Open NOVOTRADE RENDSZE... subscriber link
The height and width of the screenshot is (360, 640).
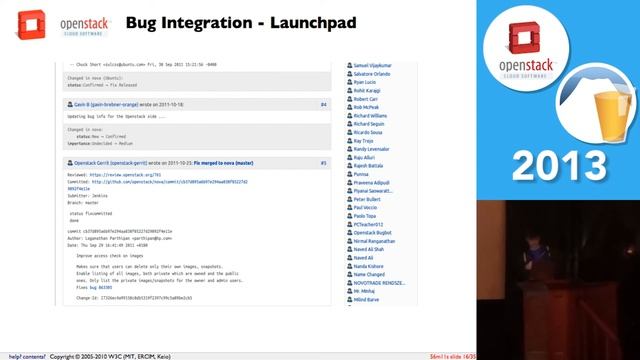pyautogui.click(x=379, y=283)
